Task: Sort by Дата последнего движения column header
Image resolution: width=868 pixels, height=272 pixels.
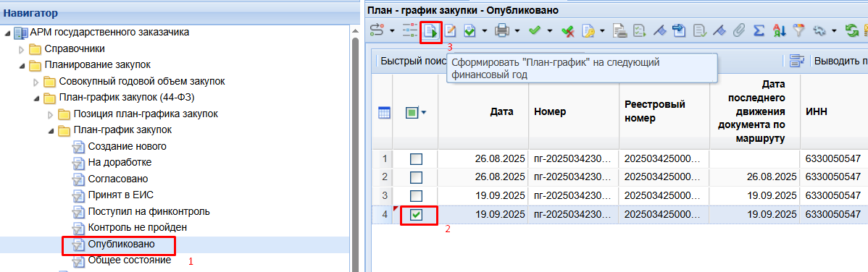Action: click(755, 112)
